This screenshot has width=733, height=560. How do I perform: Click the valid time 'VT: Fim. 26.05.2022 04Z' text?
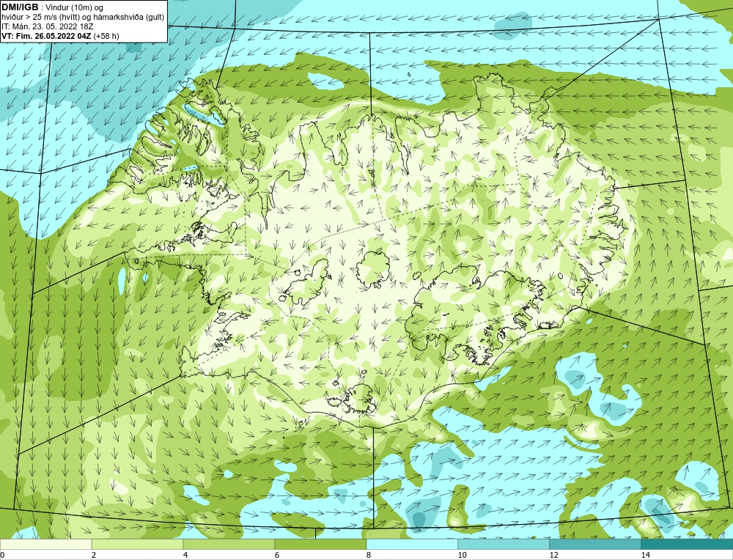pos(47,36)
